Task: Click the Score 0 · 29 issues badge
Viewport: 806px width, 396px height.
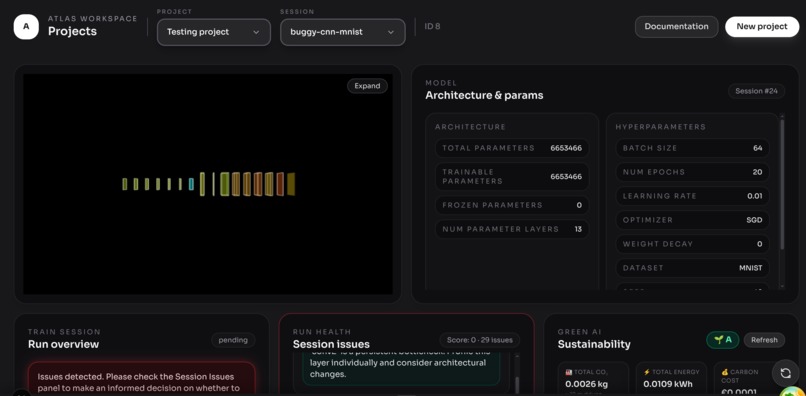Action: tap(479, 340)
